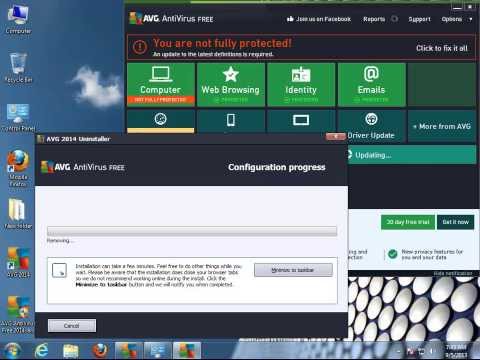
Task: Click the Action Center flag tray icon
Action: [x=411, y=351]
